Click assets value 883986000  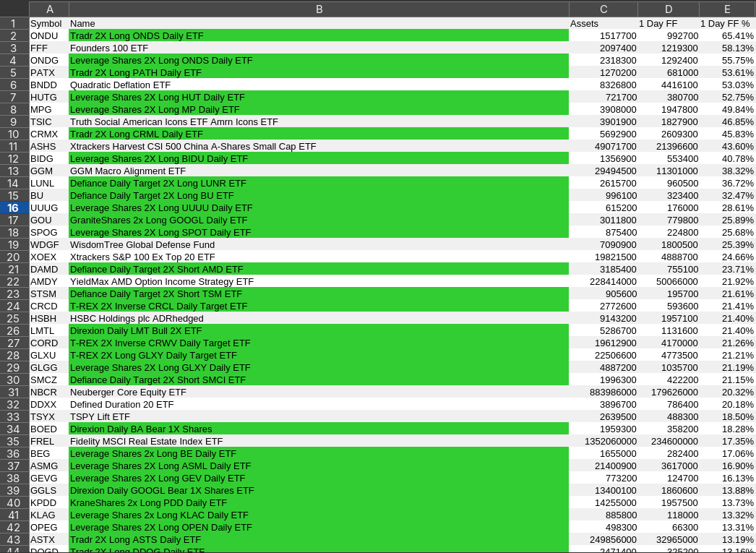[603, 393]
